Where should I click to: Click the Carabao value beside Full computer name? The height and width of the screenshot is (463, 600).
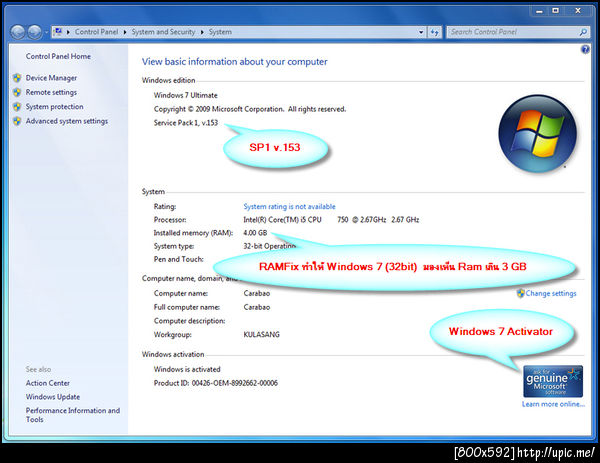tap(257, 307)
